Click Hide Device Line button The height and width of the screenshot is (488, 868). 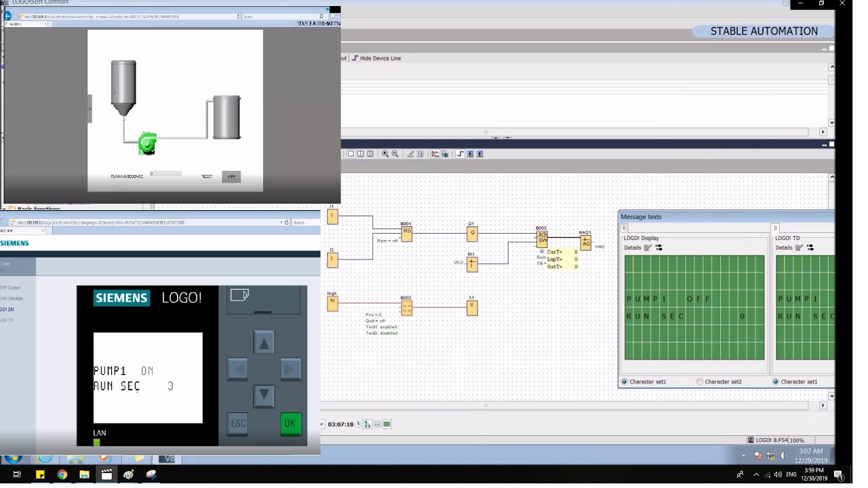tap(376, 58)
